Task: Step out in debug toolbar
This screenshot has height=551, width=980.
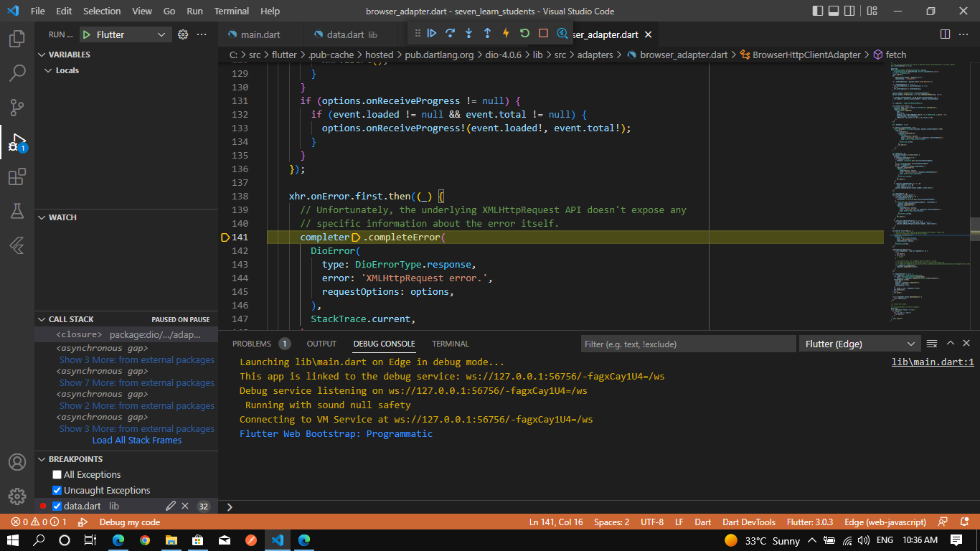Action: pyautogui.click(x=488, y=33)
